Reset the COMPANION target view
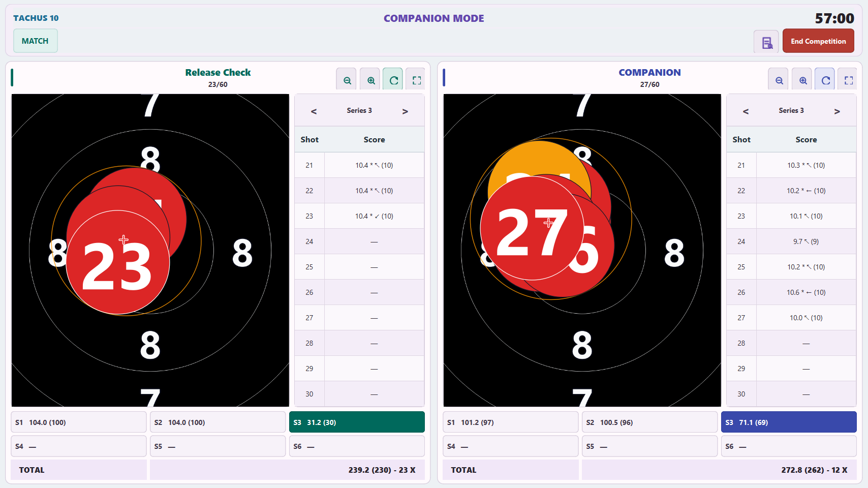This screenshot has width=868, height=488. [x=825, y=80]
